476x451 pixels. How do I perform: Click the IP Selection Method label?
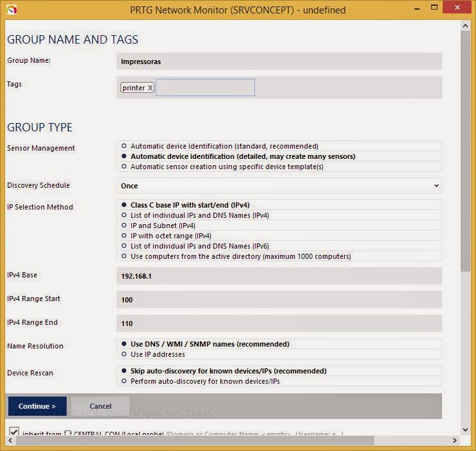tap(40, 207)
